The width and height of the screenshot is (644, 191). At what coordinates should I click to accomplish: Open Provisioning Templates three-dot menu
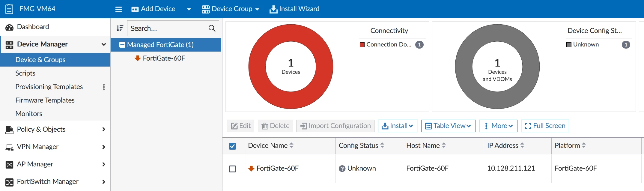click(104, 87)
